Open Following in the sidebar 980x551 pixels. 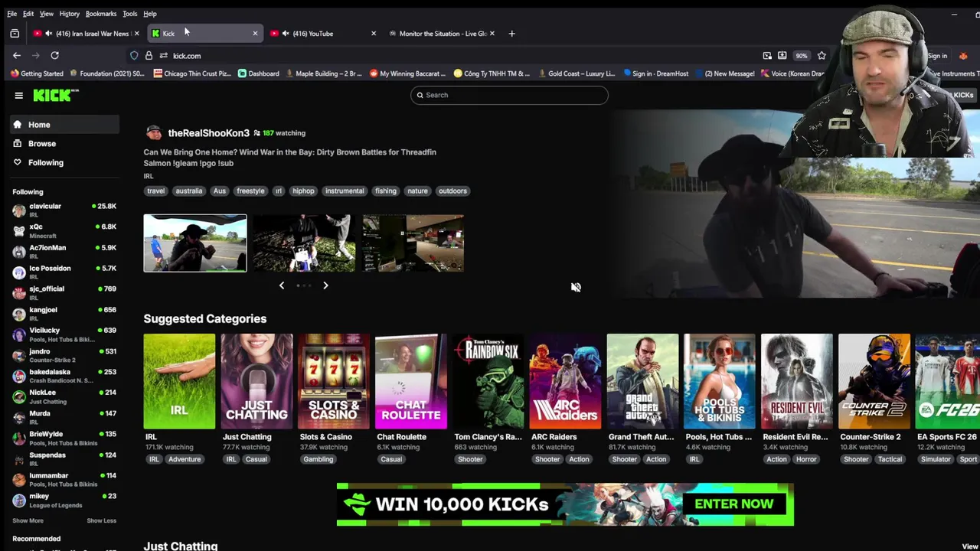coord(65,163)
